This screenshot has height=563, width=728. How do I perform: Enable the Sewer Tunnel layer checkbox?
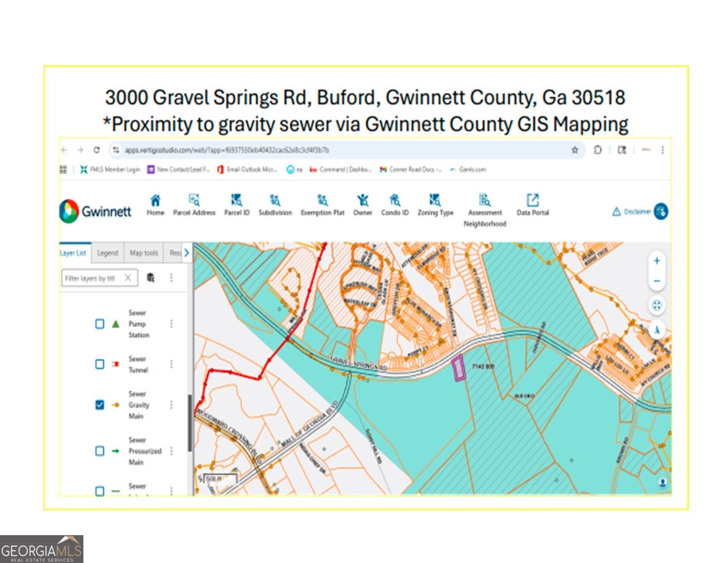pos(100,364)
